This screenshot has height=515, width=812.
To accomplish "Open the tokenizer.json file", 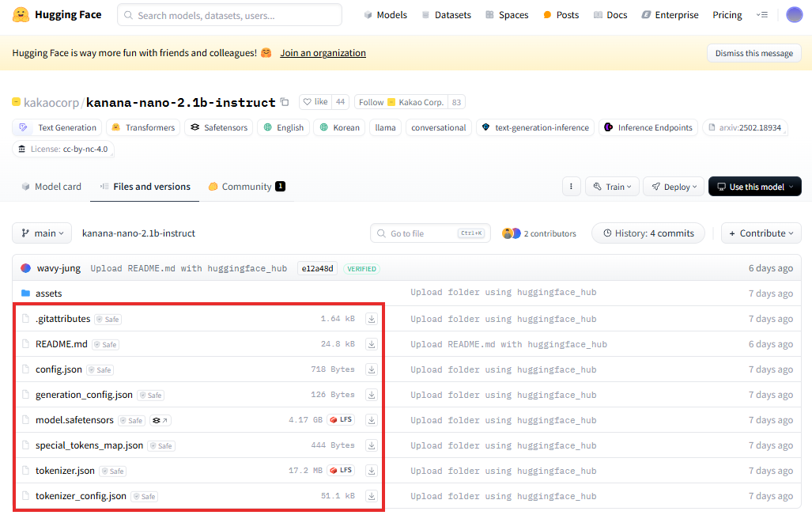I will [x=66, y=471].
